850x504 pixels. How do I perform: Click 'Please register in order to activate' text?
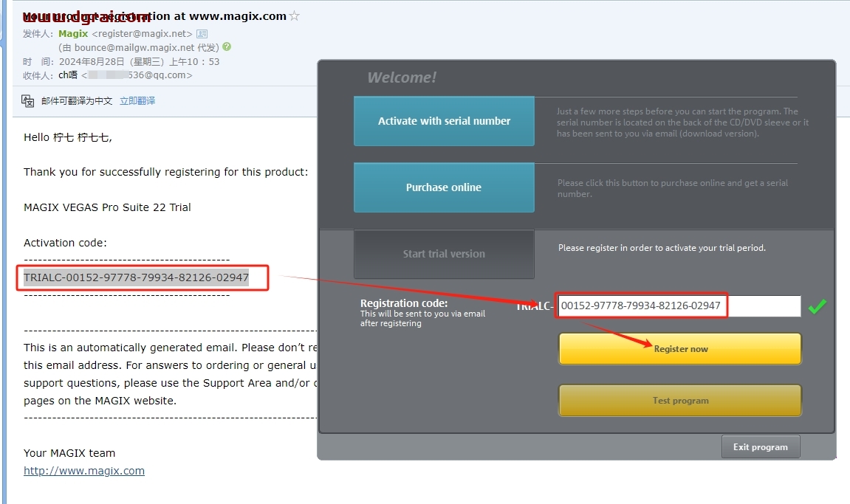click(662, 248)
